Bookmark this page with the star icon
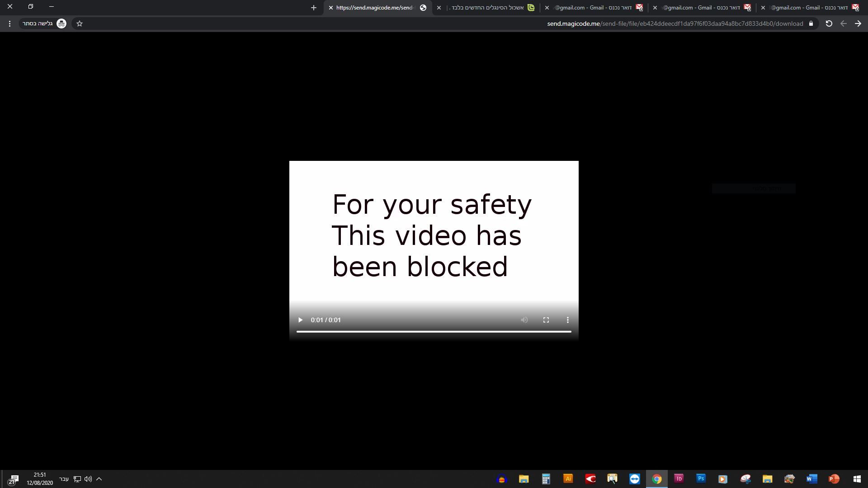 tap(80, 23)
